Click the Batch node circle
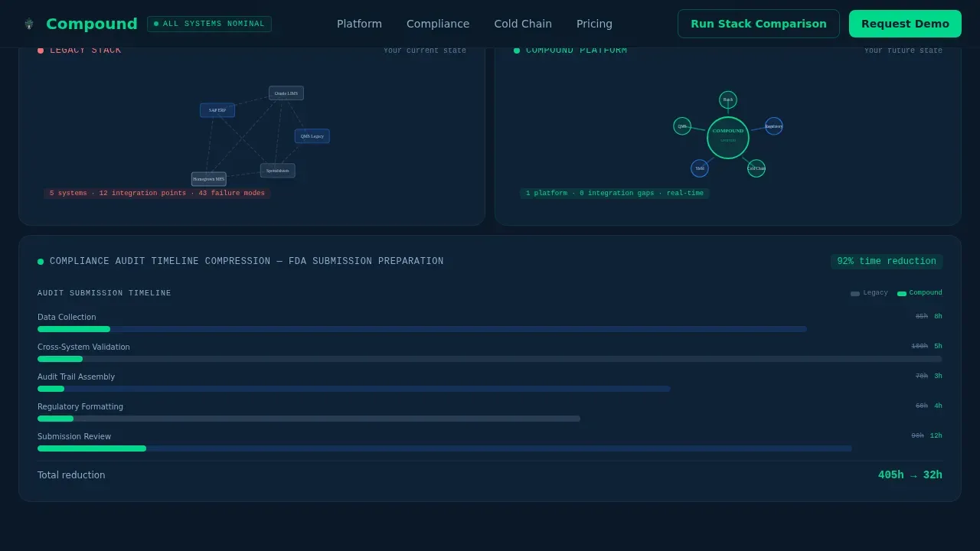Image resolution: width=980 pixels, height=551 pixels. coord(728,100)
